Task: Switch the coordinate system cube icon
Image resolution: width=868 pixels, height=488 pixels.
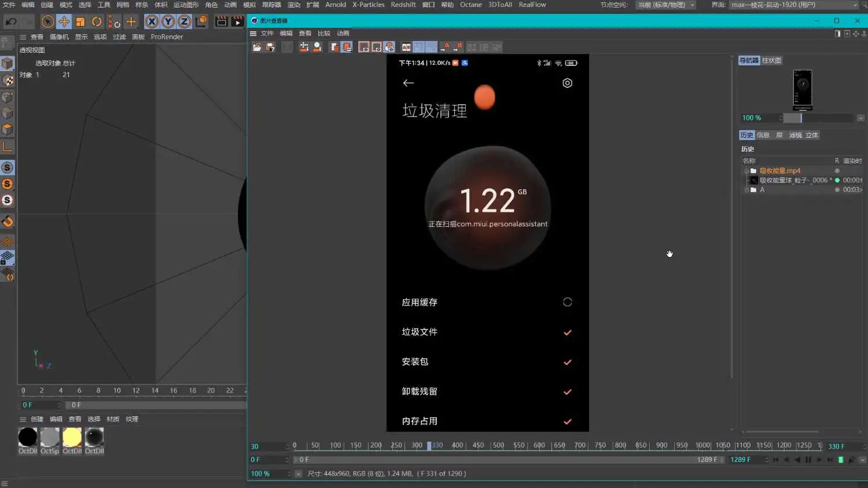Action: point(201,21)
